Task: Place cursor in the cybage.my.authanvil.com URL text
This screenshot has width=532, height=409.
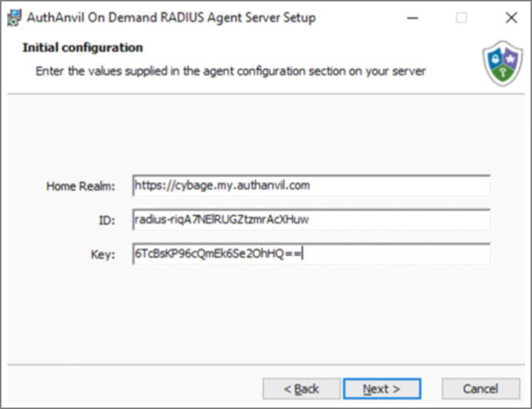Action: coord(222,186)
